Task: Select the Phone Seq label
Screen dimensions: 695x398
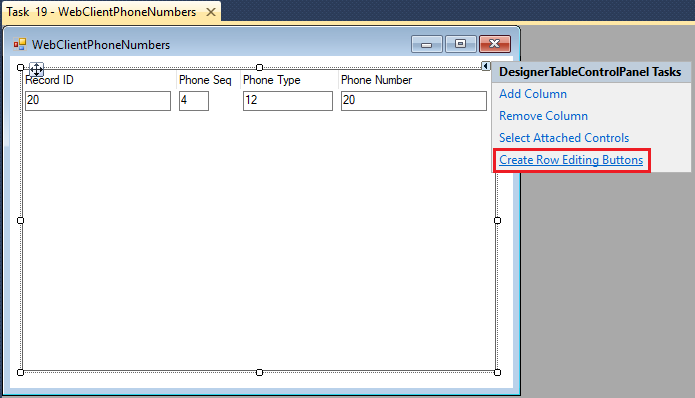Action: pos(205,80)
